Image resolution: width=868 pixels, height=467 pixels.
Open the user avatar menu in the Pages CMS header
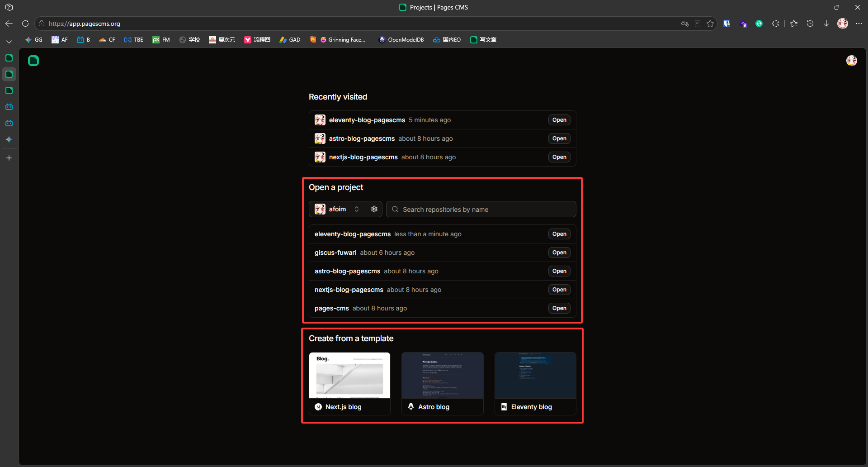[x=852, y=61]
